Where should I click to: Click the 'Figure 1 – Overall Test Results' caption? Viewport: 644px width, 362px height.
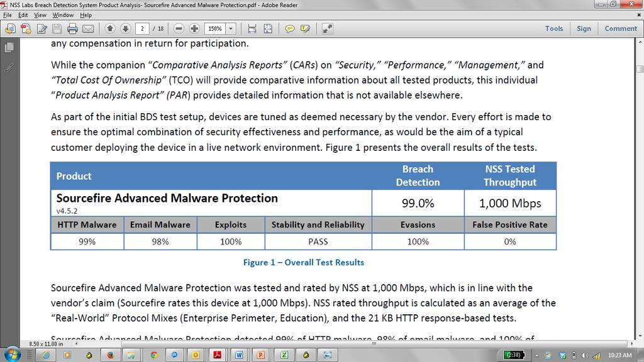coord(304,263)
